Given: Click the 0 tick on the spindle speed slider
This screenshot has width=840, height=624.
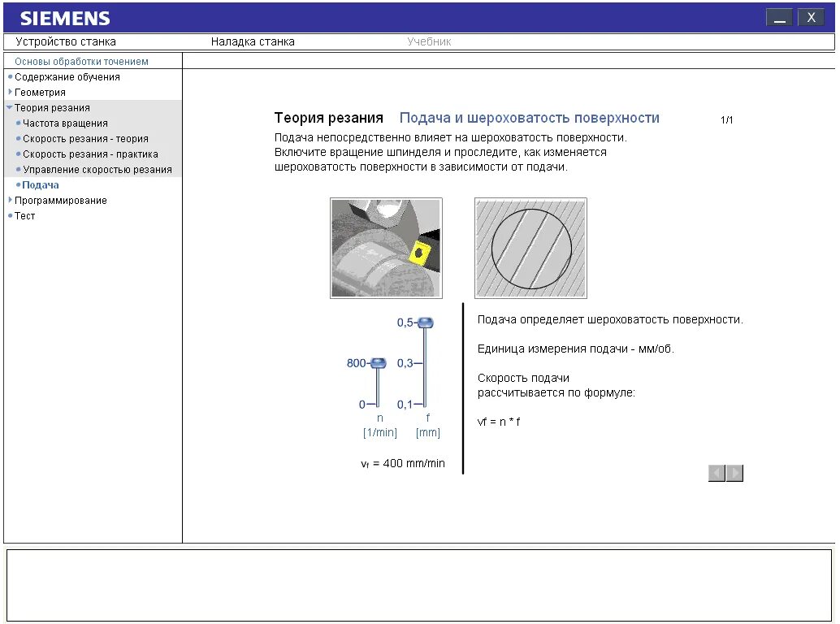Looking at the screenshot, I should point(367,405).
